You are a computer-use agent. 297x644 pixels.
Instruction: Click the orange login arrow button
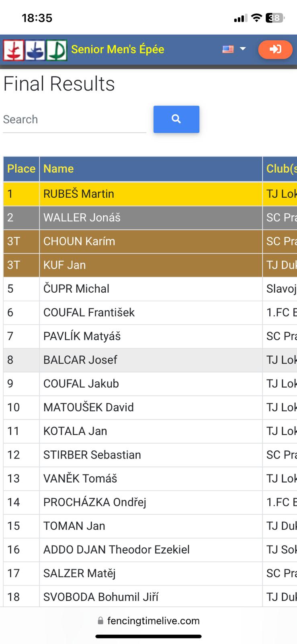275,50
